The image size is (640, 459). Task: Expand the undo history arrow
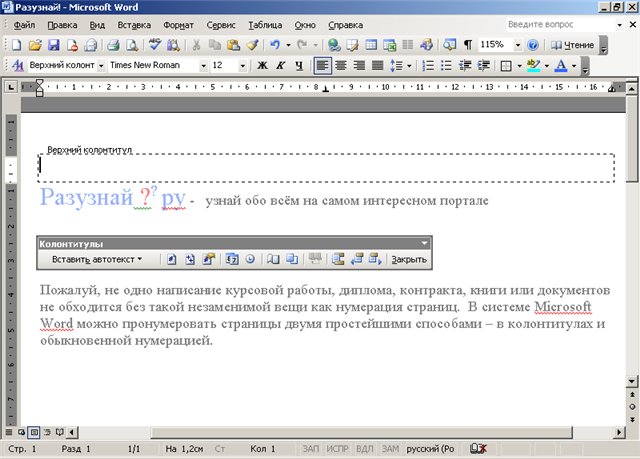coord(288,45)
